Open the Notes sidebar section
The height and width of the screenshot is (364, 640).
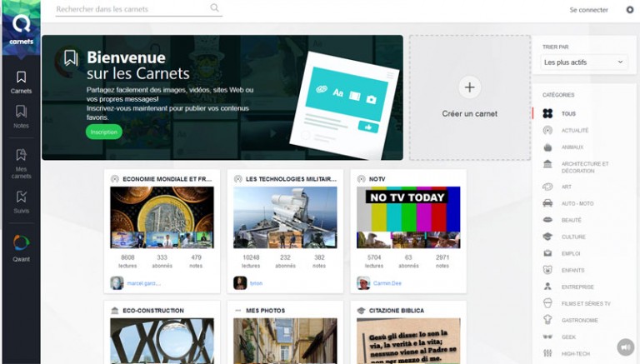pyautogui.click(x=21, y=117)
